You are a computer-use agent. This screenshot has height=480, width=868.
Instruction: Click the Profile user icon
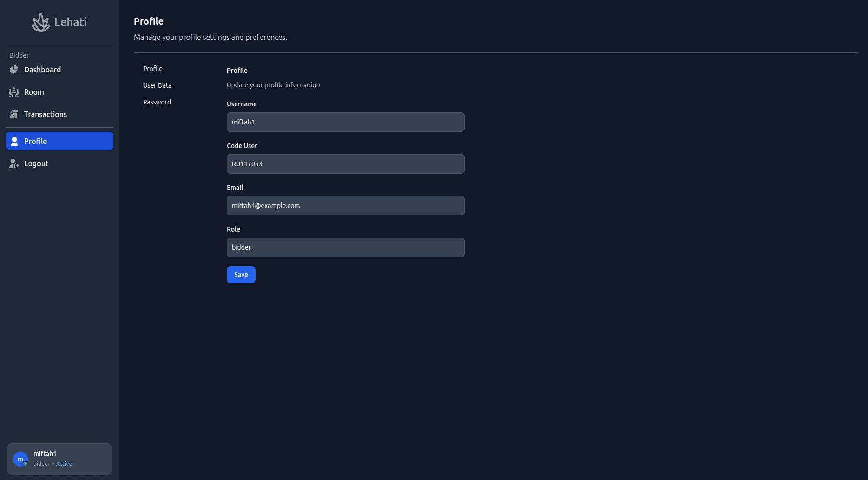pos(14,141)
